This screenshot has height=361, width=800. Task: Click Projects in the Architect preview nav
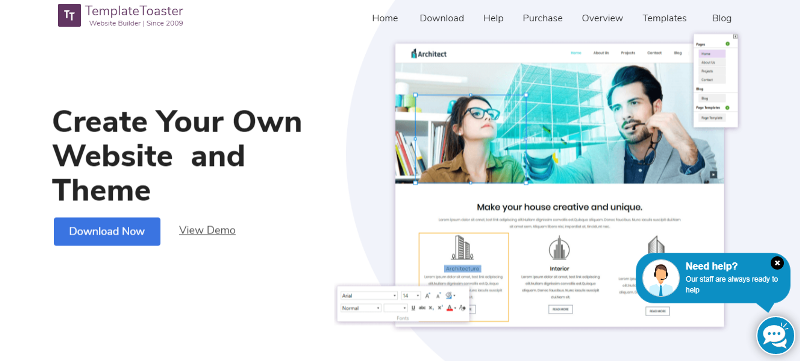point(628,53)
